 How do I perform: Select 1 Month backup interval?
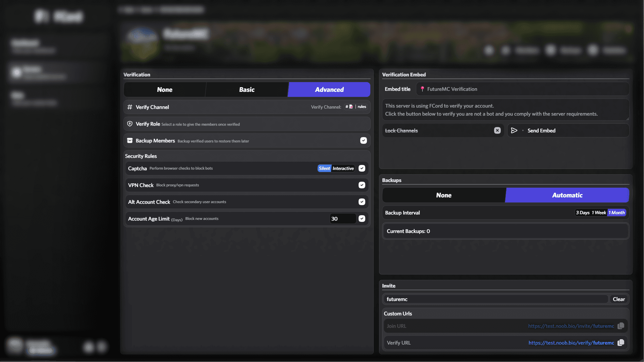click(616, 213)
